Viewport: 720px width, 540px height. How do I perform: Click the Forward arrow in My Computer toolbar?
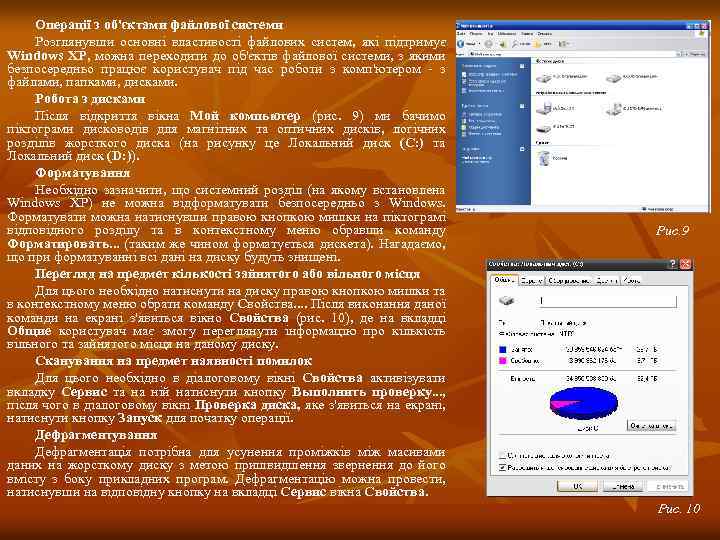(489, 44)
